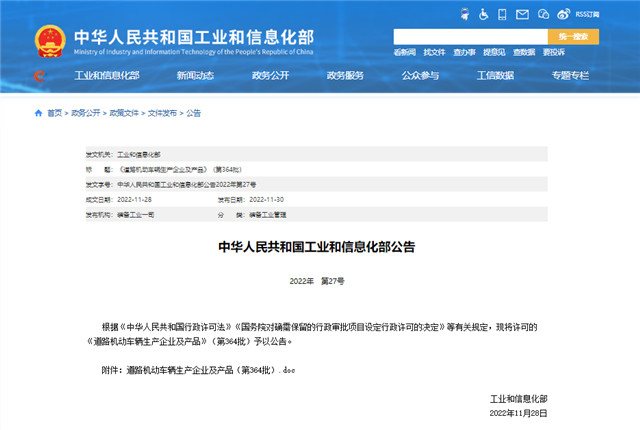Image resolution: width=640 pixels, height=430 pixels.
Task: Open 新闻动态 navigation menu
Action: coord(195,75)
